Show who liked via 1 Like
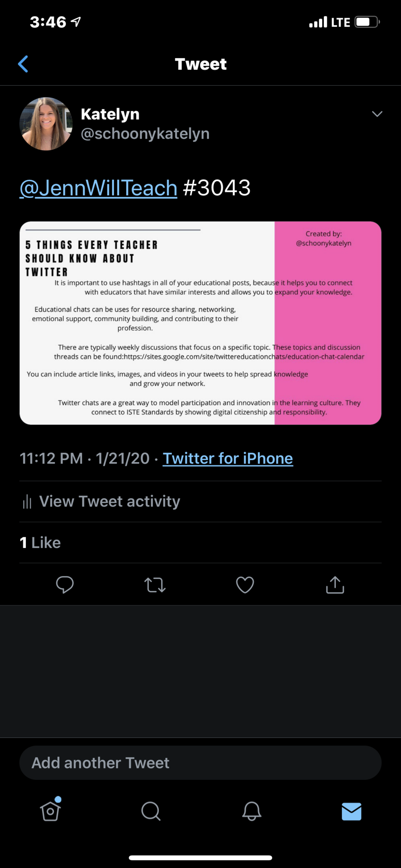The width and height of the screenshot is (401, 868). [x=40, y=542]
